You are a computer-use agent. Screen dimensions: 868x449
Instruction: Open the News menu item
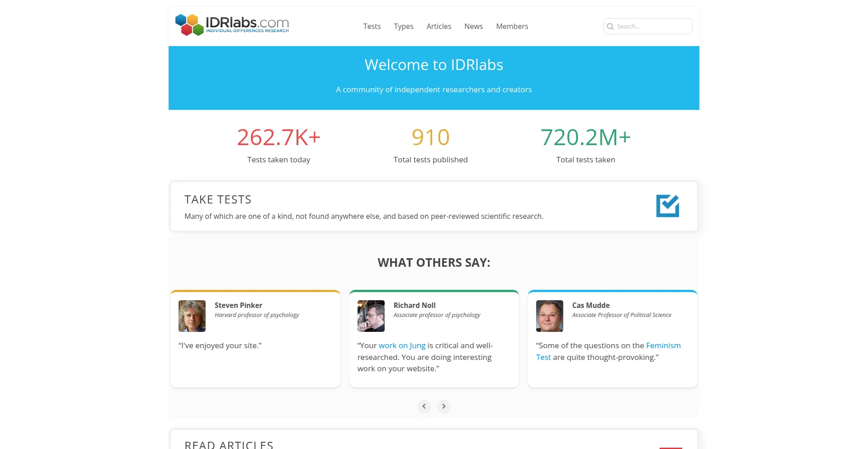474,26
